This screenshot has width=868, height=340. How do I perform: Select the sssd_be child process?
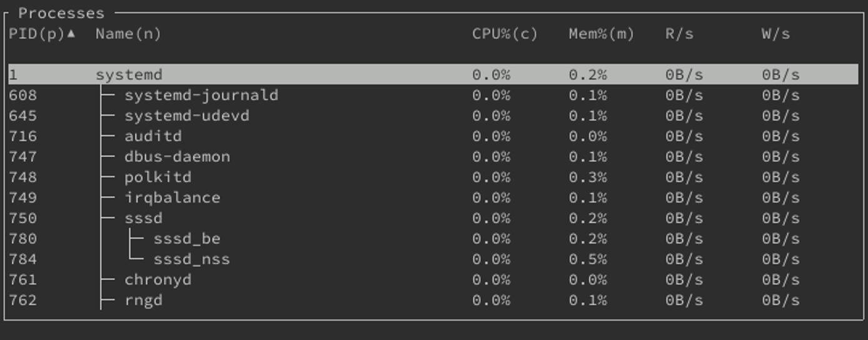pos(186,239)
